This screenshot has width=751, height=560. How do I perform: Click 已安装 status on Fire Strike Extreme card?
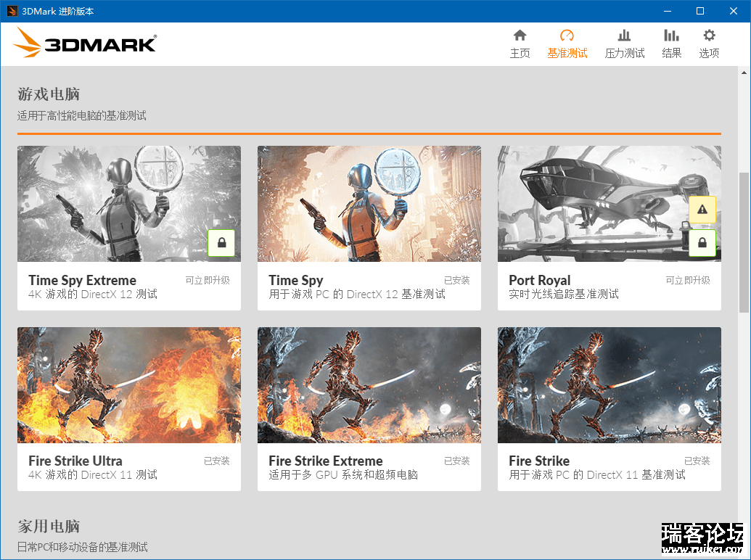457,461
